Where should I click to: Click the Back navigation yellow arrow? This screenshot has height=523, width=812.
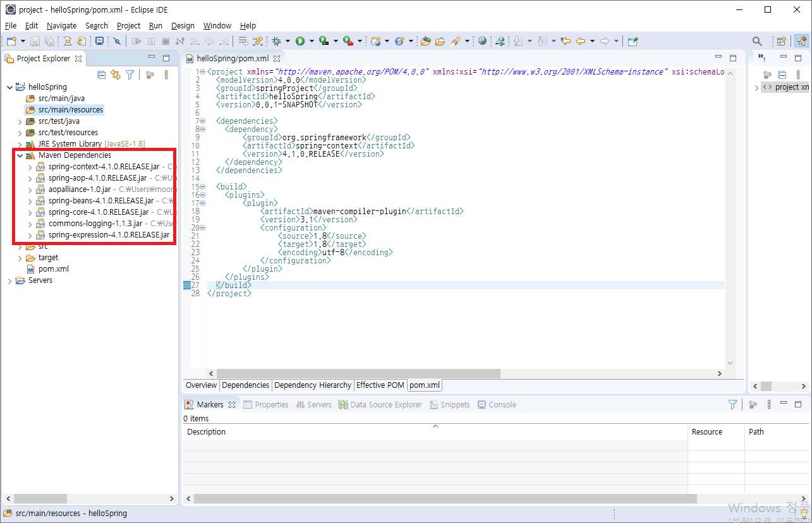[581, 41]
